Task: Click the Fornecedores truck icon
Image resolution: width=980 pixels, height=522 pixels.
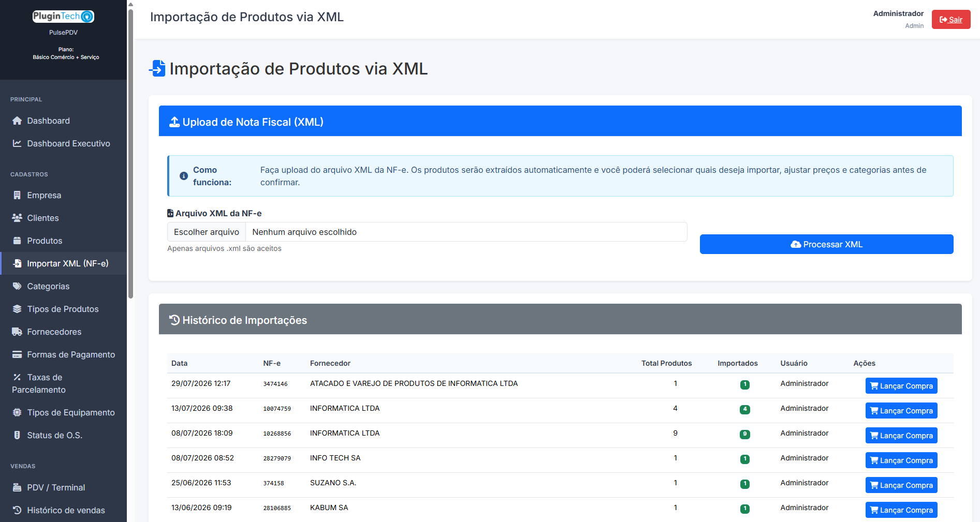Action: click(17, 332)
